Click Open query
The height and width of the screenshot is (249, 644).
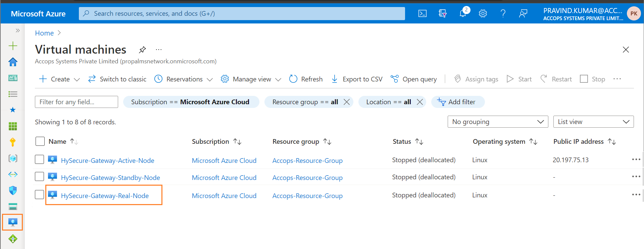[414, 79]
